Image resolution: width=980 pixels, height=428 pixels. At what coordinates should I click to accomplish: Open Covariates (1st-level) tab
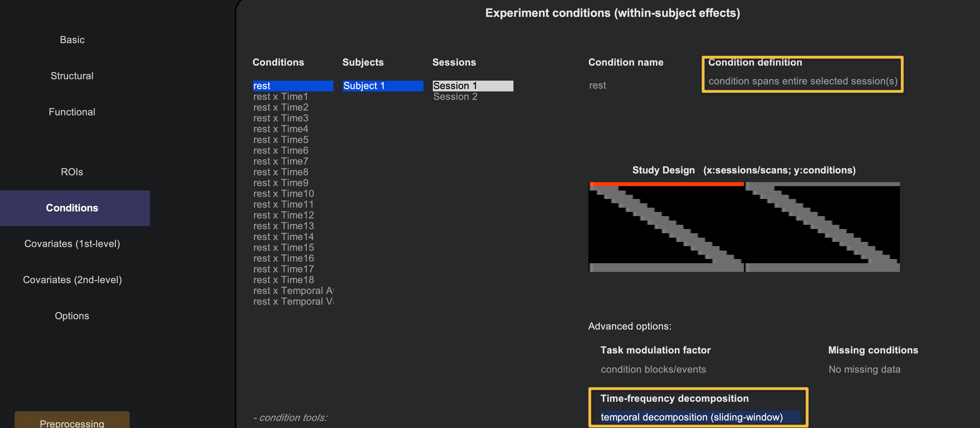pos(72,244)
